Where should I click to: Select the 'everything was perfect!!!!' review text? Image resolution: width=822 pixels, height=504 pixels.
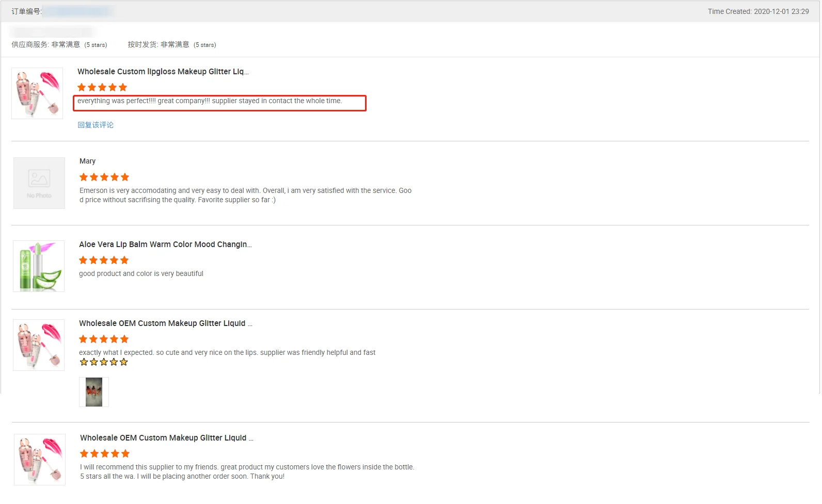(x=210, y=101)
